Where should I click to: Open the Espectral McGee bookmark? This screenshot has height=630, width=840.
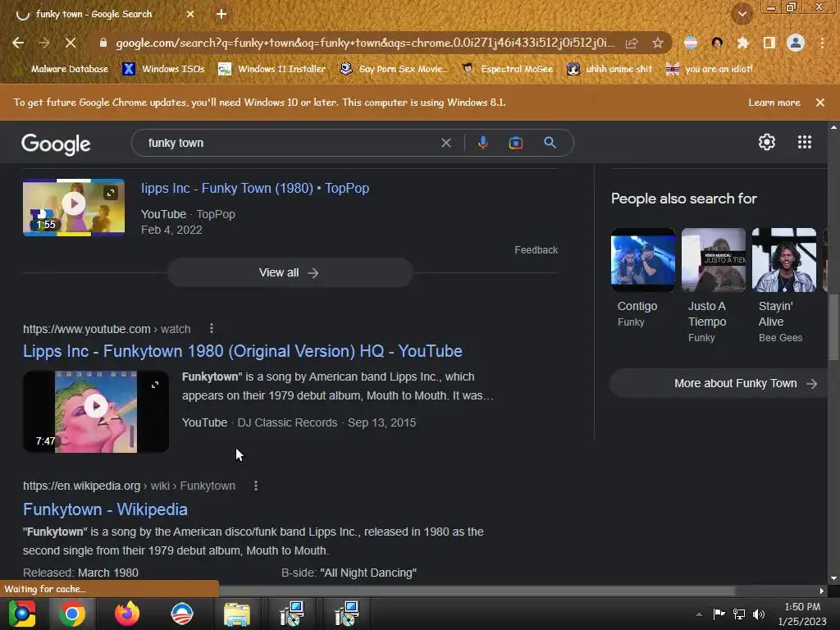click(507, 69)
